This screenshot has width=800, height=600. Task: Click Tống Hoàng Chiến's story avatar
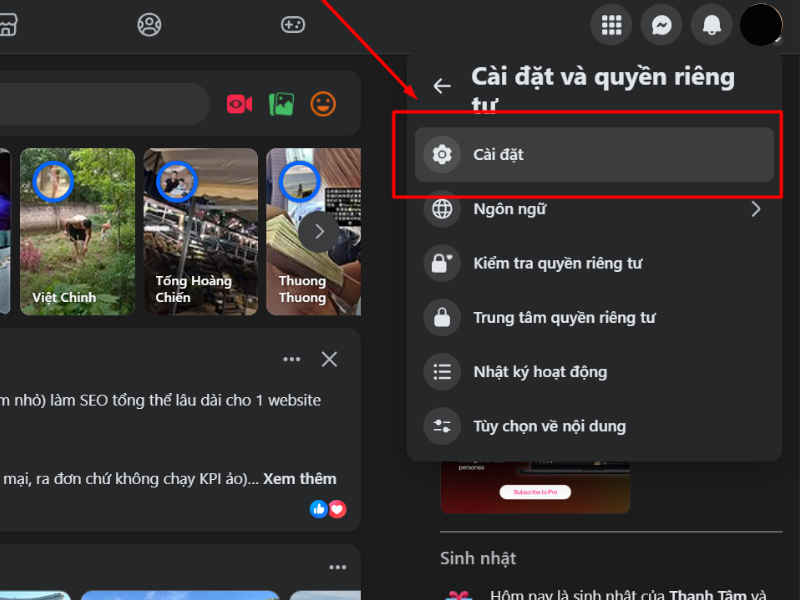tap(177, 182)
